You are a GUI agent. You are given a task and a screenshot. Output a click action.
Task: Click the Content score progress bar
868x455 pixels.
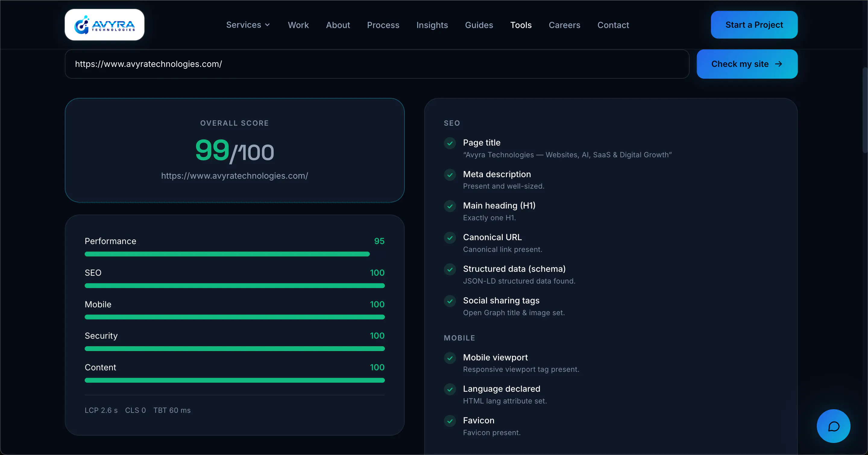[x=234, y=380]
